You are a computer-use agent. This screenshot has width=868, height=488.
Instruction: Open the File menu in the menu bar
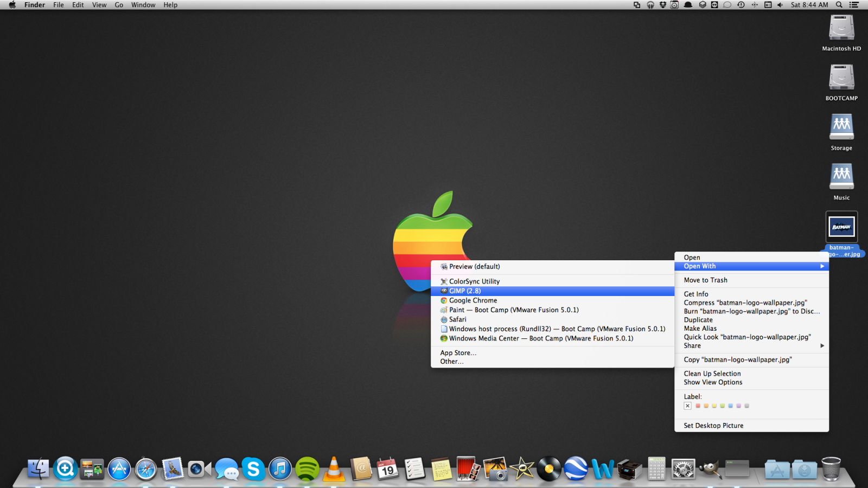(x=59, y=5)
